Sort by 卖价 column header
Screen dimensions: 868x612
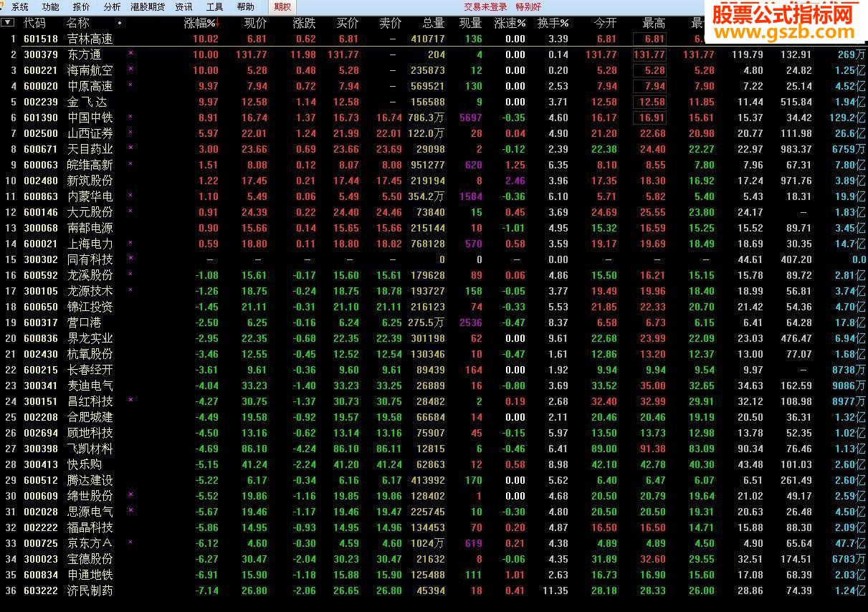(x=390, y=23)
